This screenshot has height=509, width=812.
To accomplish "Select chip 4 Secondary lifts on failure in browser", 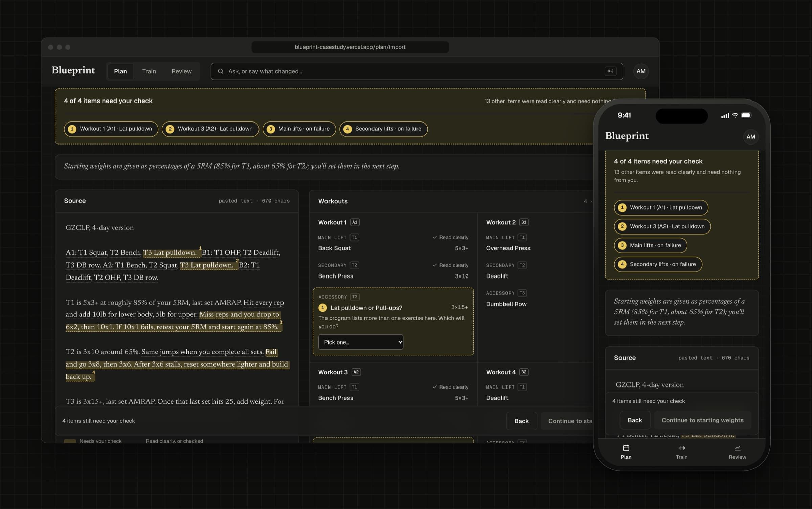I will coord(383,129).
